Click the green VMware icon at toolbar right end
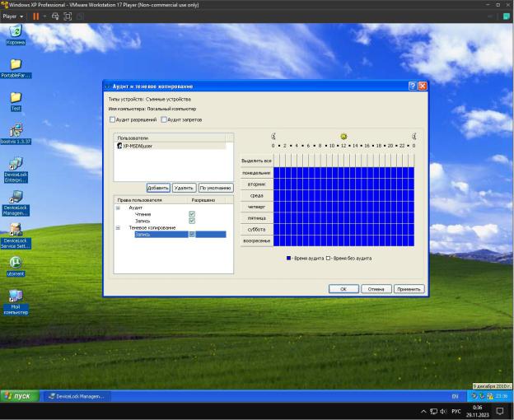Image resolution: width=514 pixels, height=420 pixels. point(507,16)
